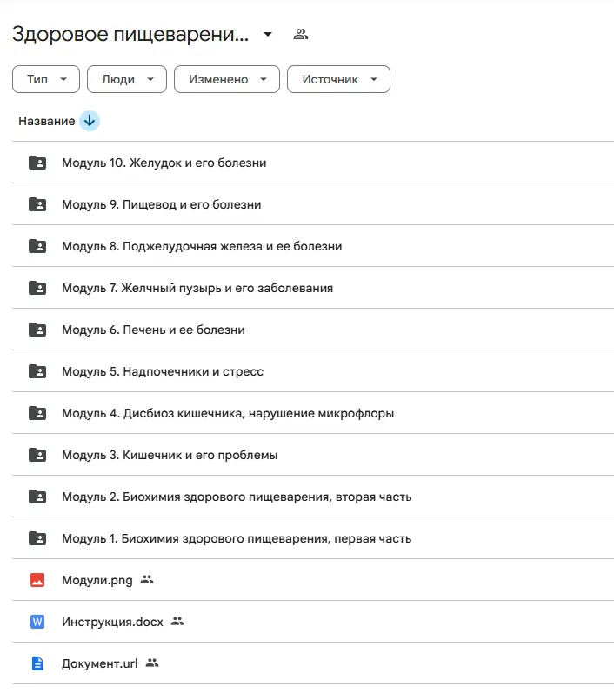Click the folder icon next to Модуль 5
The width and height of the screenshot is (614, 700).
tap(37, 371)
